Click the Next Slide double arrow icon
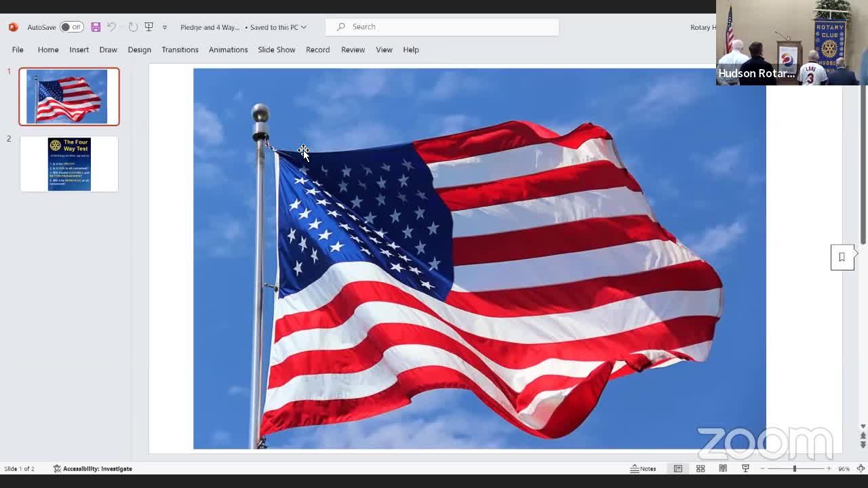This screenshot has height=488, width=868. 863,444
